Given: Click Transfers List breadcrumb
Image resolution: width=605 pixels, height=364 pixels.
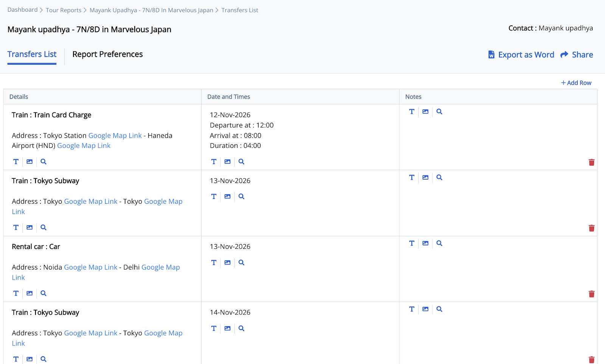Looking at the screenshot, I should pos(240,10).
